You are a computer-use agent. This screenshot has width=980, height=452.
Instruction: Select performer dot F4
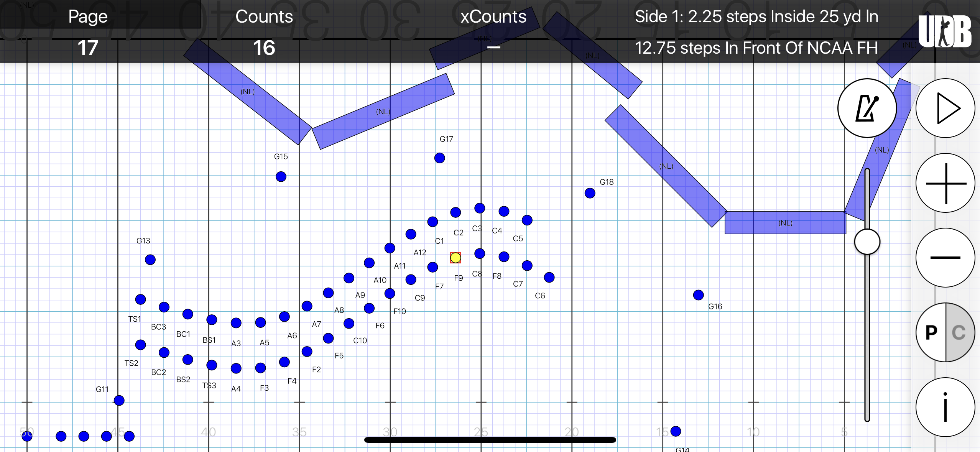pos(284,362)
